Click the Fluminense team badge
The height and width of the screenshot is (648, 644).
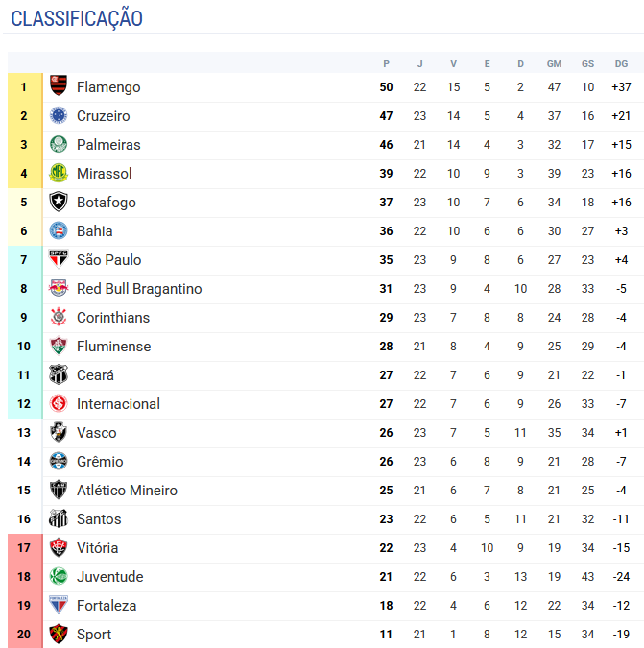[60, 347]
